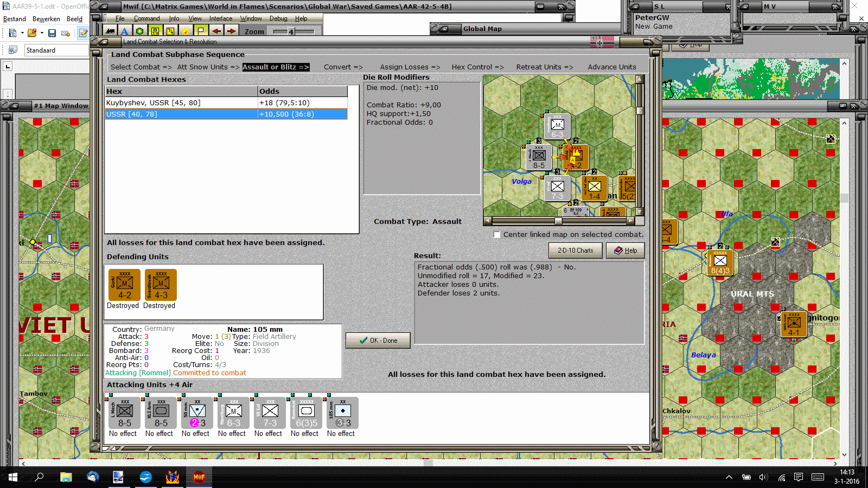Open the 2D-10 Charts button
The height and width of the screenshot is (488, 868).
click(575, 251)
